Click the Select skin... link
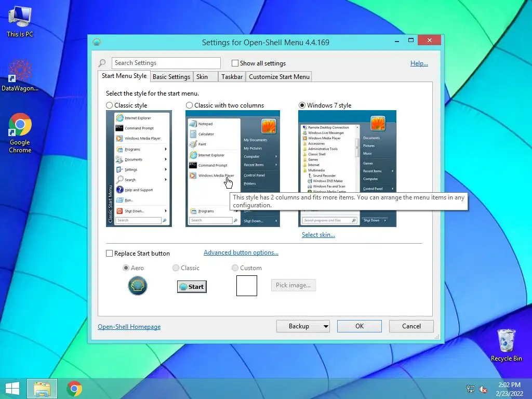Screen dimensions: 532x399 pos(318,235)
